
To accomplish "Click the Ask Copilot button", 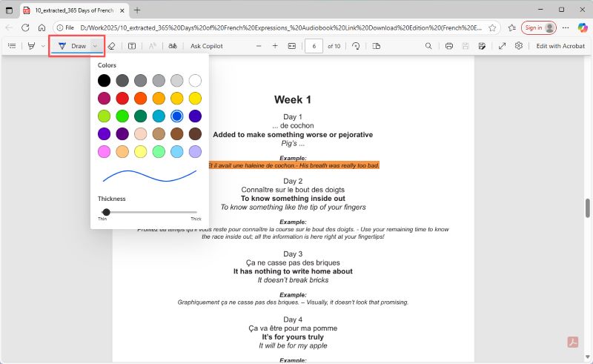I will (x=207, y=46).
